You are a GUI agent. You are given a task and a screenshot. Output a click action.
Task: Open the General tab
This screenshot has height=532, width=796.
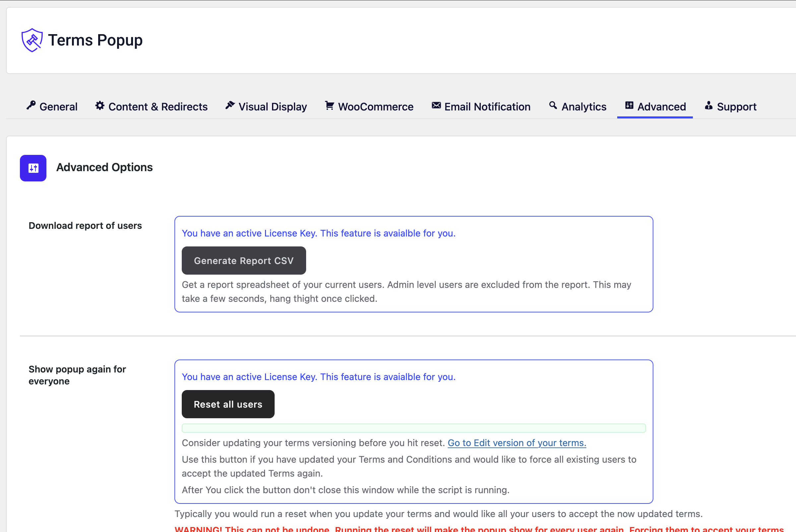pos(58,107)
